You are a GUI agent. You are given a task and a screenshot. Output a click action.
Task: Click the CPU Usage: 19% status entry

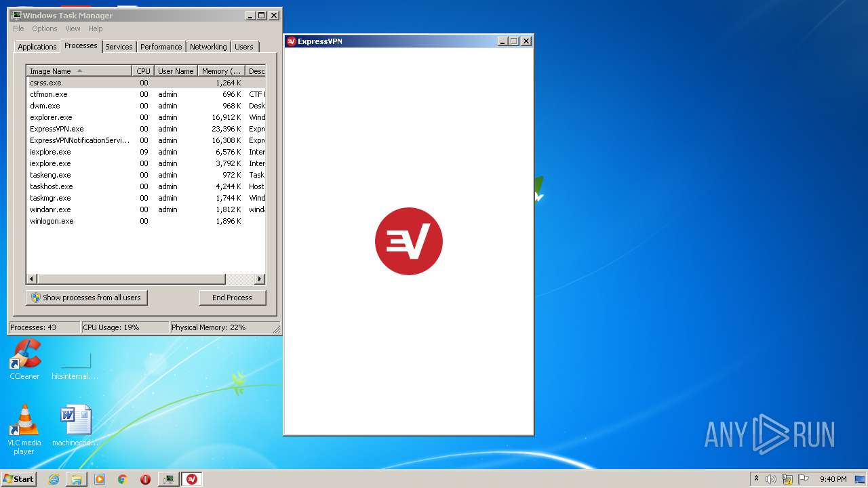coord(125,327)
